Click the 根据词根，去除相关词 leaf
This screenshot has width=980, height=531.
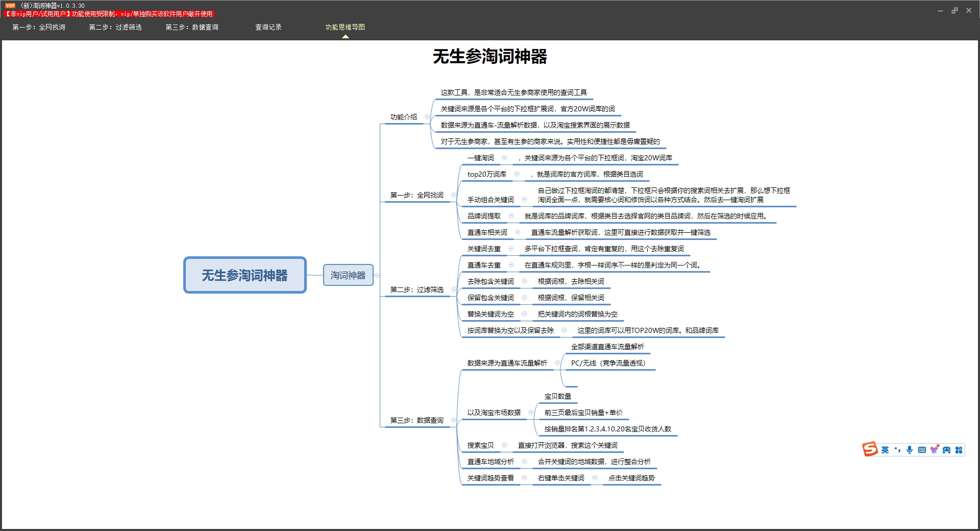pyautogui.click(x=571, y=281)
